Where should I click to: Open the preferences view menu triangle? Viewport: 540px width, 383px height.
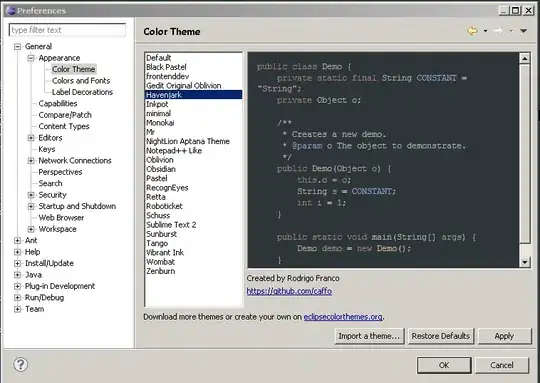click(x=523, y=31)
